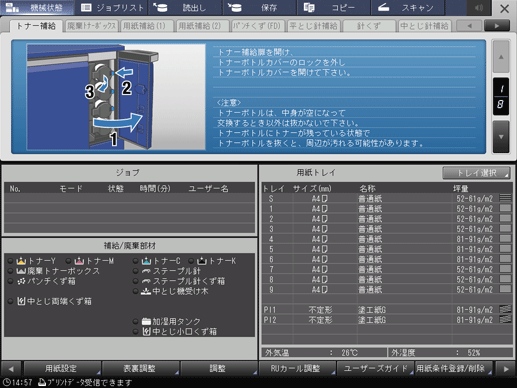This screenshot has width=517, height=388.
Task: Click the toner supply illustration
Action: [x=116, y=97]
